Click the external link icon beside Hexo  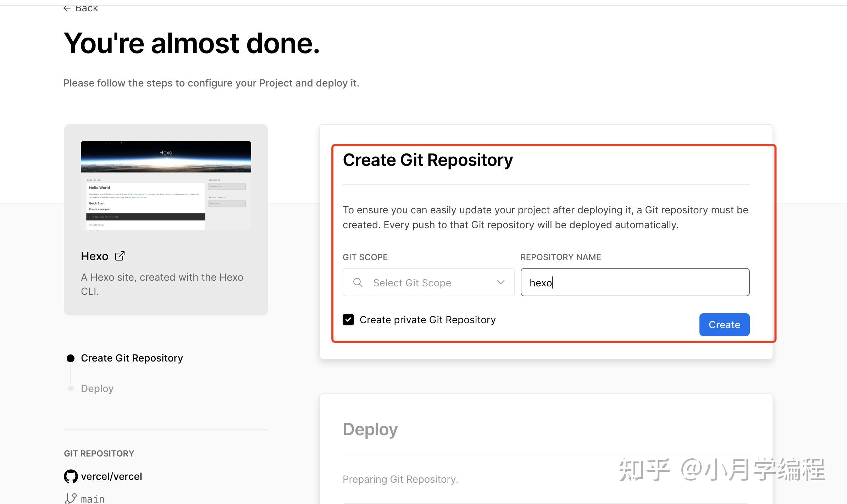120,256
